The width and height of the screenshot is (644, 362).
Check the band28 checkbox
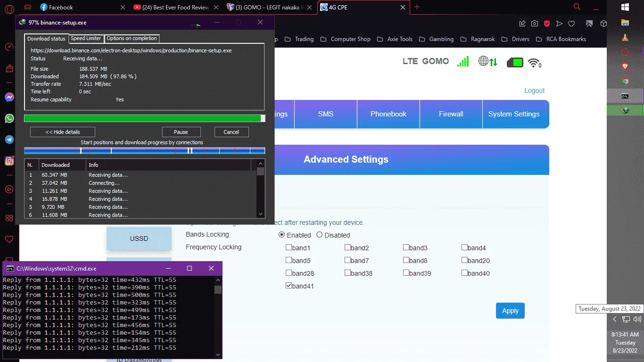click(289, 272)
